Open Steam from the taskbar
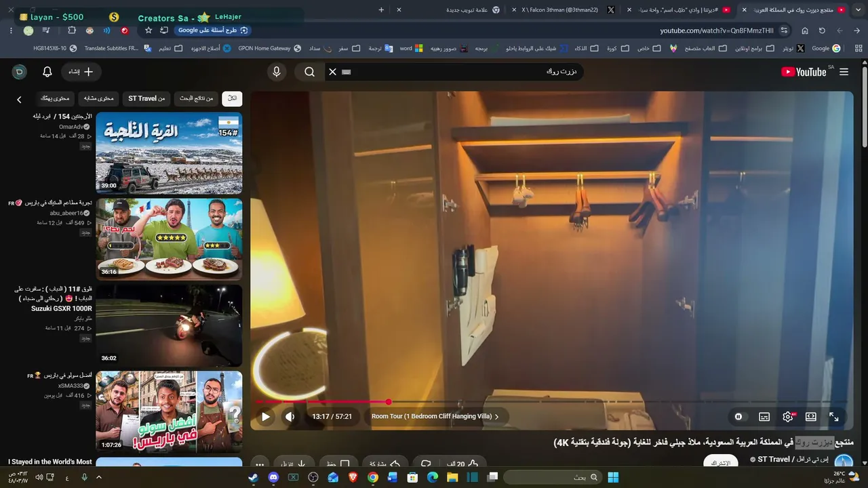Screen dimensions: 868x488 click(x=253, y=477)
